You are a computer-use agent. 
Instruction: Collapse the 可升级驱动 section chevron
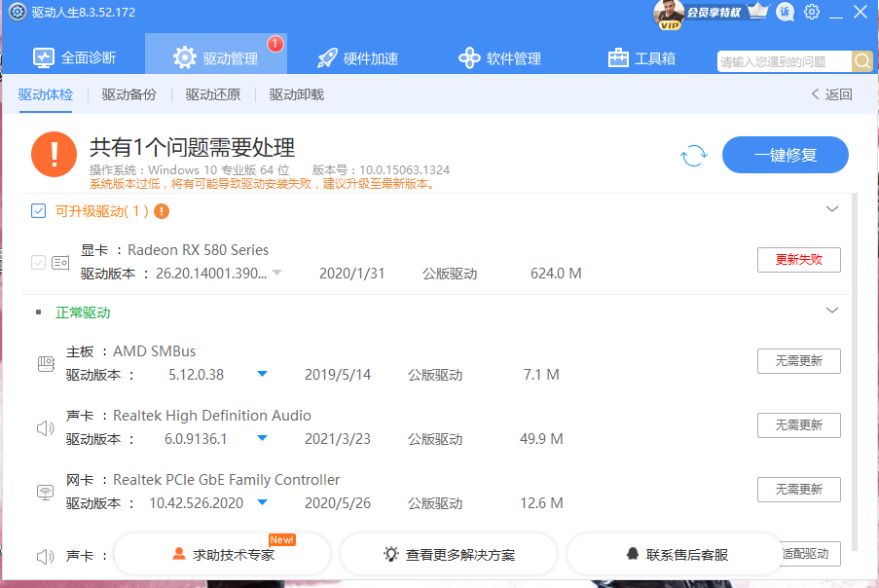pos(832,209)
